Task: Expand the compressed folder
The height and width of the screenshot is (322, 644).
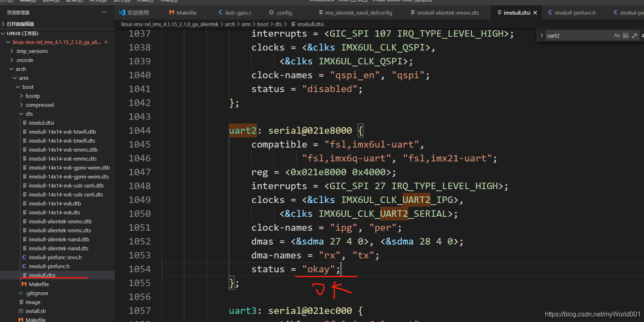Action: [x=40, y=105]
